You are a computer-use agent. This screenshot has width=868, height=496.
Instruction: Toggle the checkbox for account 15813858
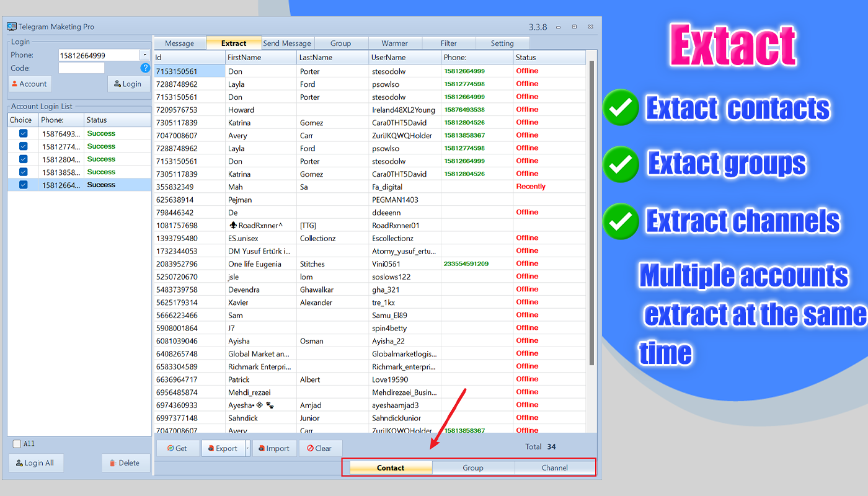(24, 172)
